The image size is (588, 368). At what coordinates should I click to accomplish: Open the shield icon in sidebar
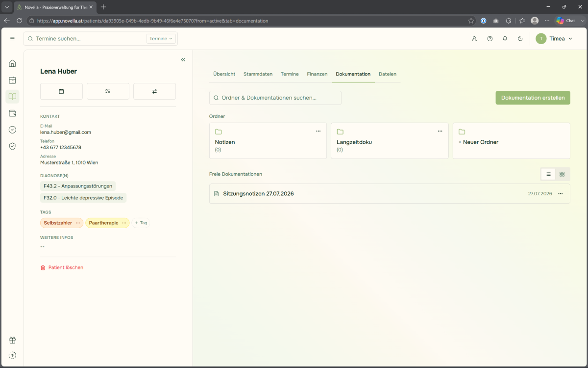(13, 146)
